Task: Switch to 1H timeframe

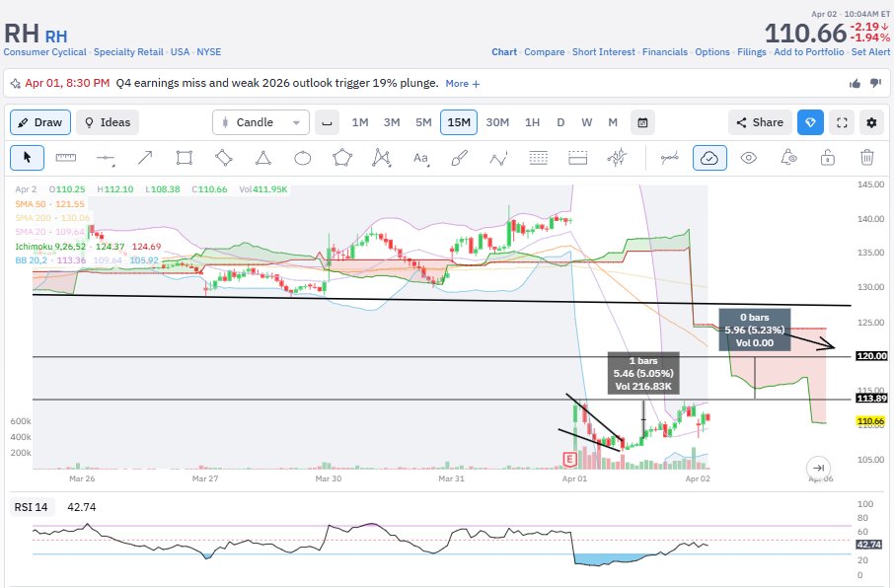Action: (532, 122)
